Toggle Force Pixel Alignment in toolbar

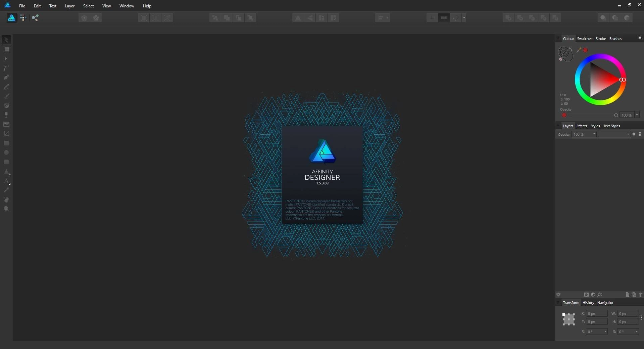432,18
